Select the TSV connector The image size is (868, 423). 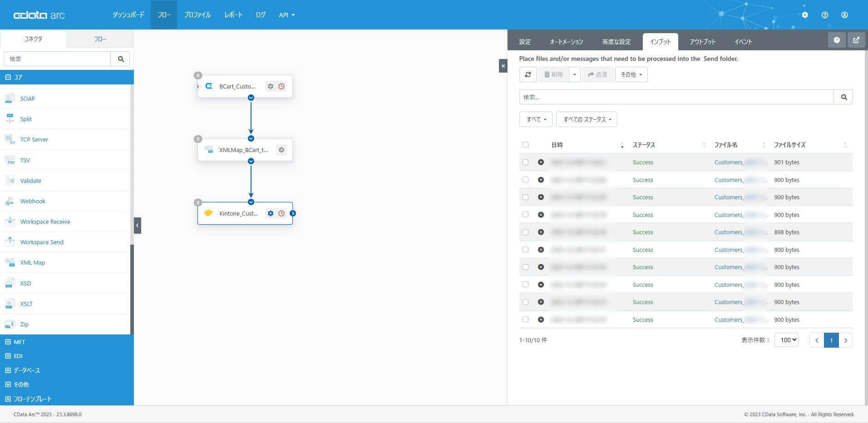(25, 160)
